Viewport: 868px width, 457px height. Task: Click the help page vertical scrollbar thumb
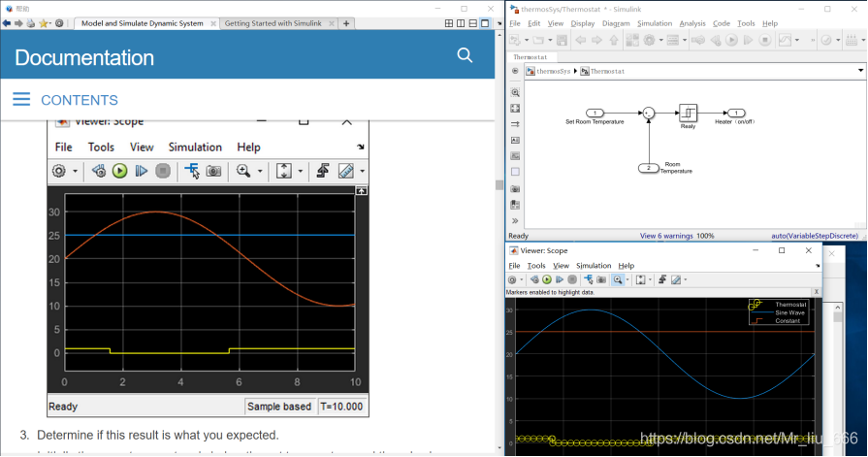499,185
